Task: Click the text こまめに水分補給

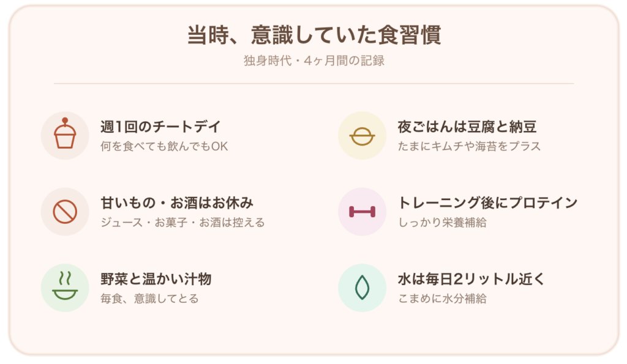Action: 442,299
